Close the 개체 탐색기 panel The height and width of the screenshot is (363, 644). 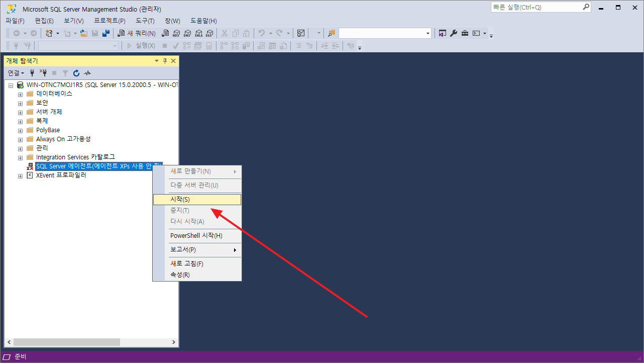click(173, 61)
